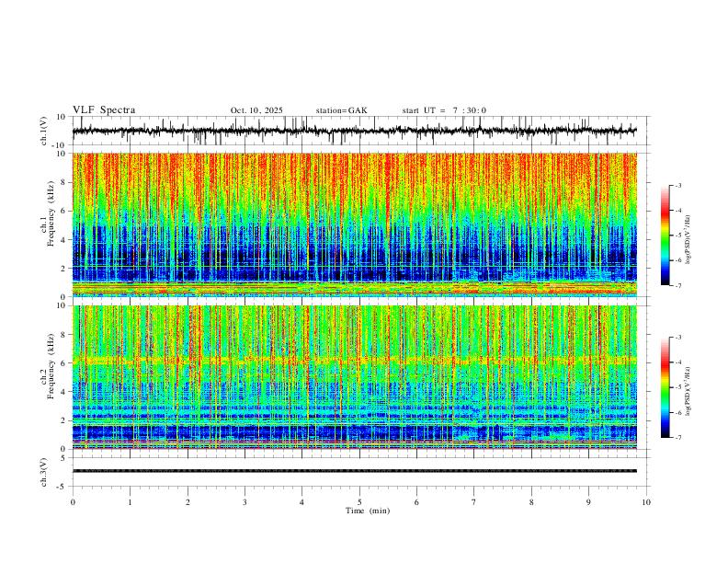Click the upper colorbar's log(PSD) label
The image size is (728, 563).
click(688, 240)
